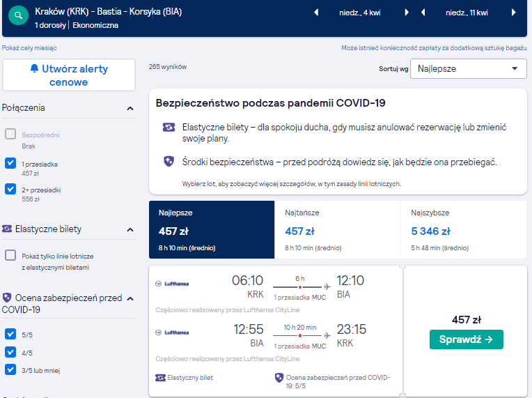Uncheck 2+ przesiadki checkbox
This screenshot has width=532, height=398.
tap(10, 189)
